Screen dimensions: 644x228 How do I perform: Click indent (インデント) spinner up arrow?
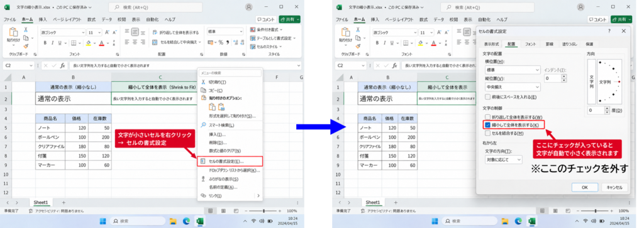(564, 76)
